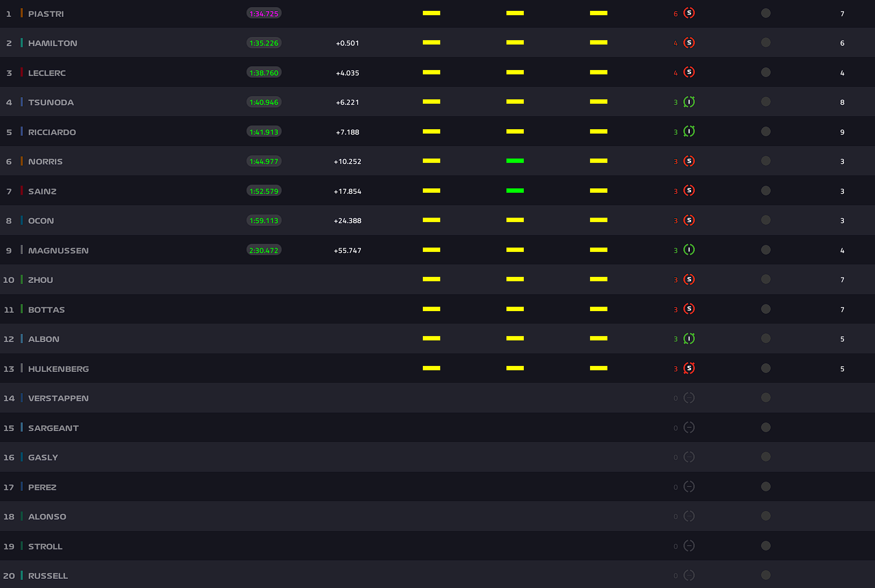
Task: Click Perez's empty tyre icon
Action: [x=689, y=486]
